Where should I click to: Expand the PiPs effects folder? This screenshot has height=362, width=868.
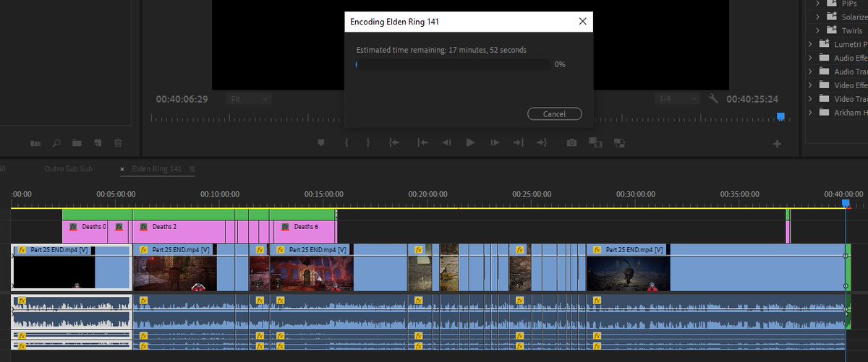click(818, 4)
